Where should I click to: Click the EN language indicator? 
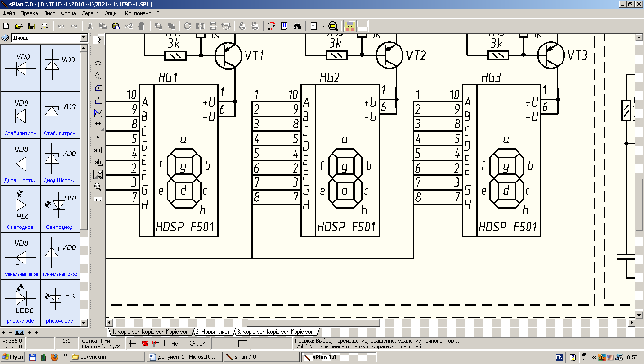point(559,357)
